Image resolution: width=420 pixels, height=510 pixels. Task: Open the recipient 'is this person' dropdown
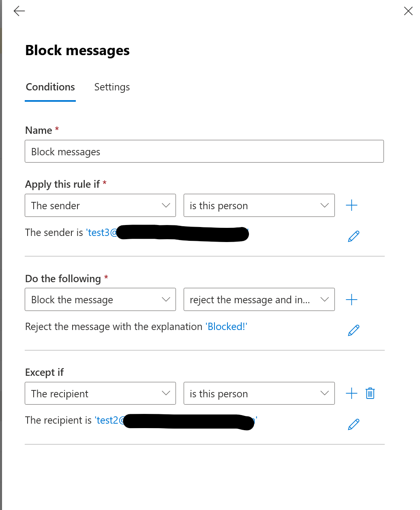coord(259,393)
